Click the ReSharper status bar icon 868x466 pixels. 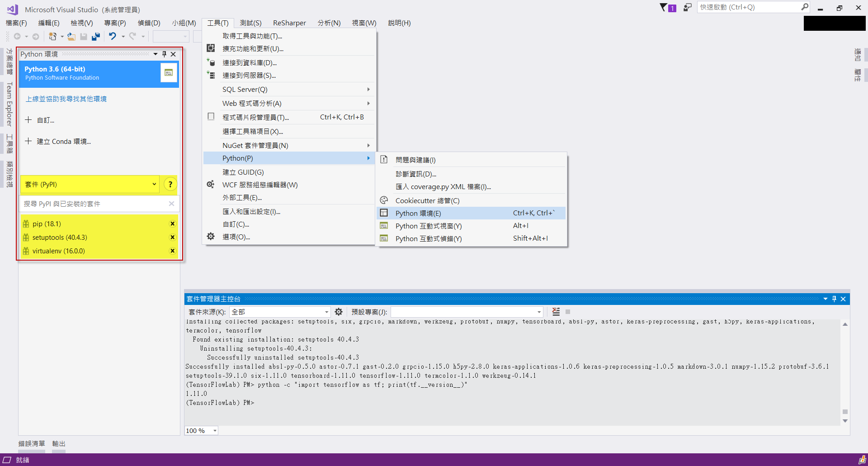tap(862, 460)
